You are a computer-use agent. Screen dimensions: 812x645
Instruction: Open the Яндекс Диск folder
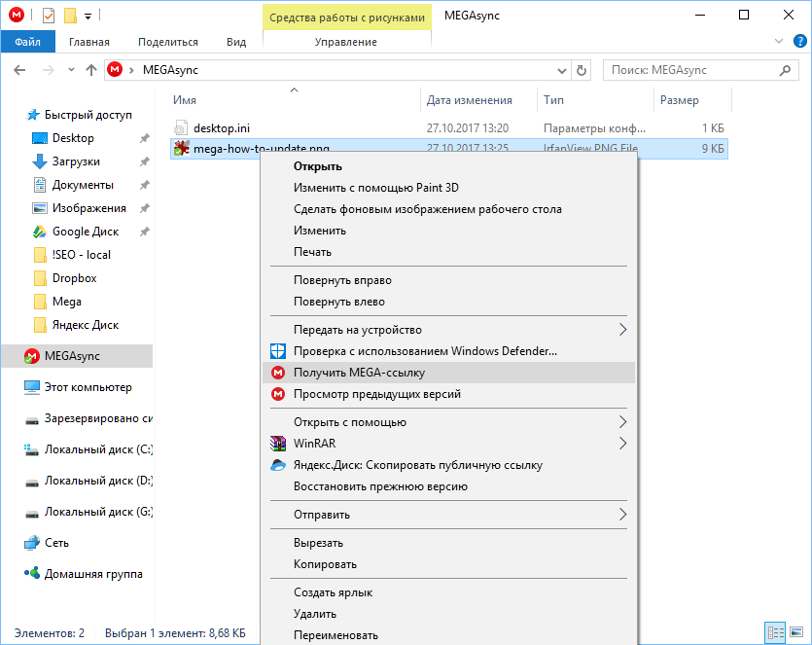tap(85, 324)
